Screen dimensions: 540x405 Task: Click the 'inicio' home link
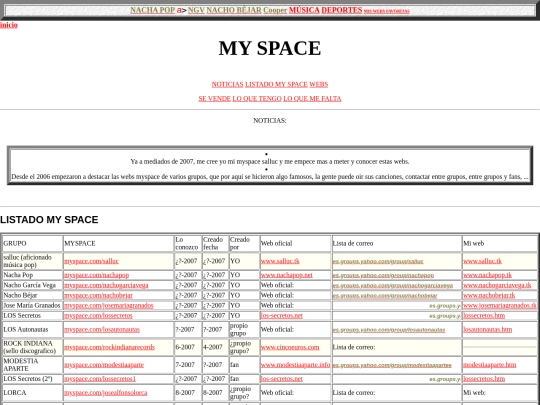pos(9,25)
